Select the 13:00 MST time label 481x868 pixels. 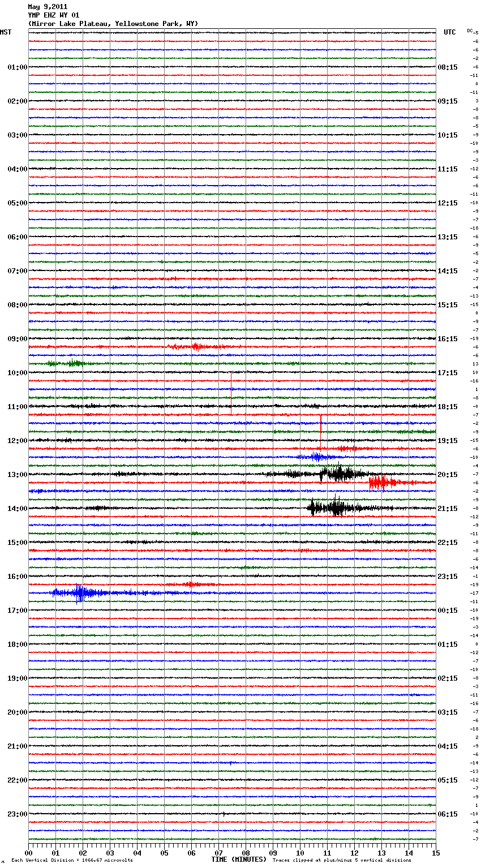tap(17, 475)
